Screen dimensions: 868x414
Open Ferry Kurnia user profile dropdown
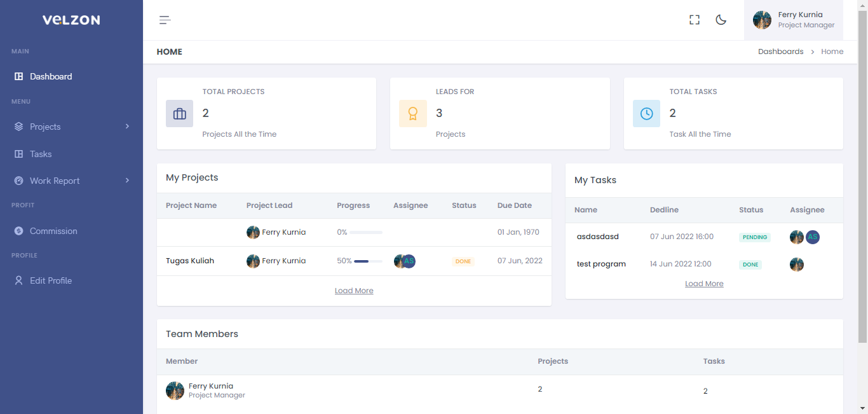click(x=793, y=20)
